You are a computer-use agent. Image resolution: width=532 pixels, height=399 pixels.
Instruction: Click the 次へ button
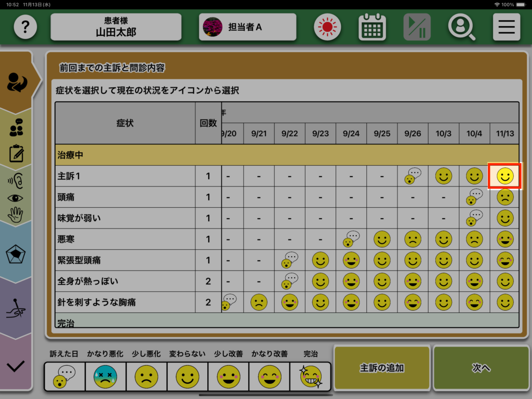click(481, 368)
